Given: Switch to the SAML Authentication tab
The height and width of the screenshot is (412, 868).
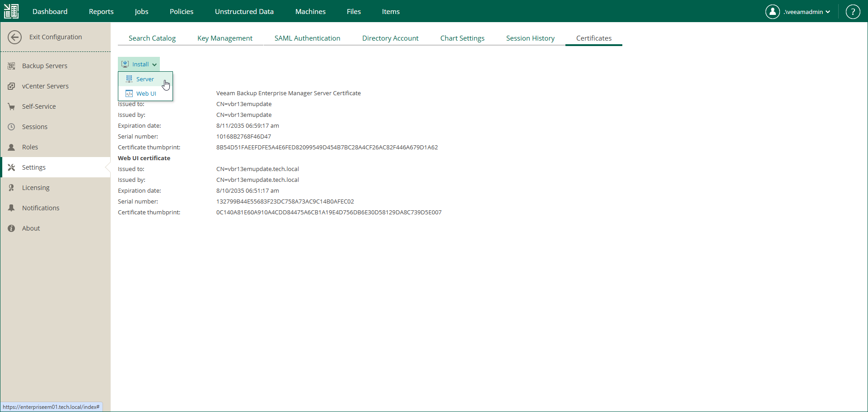Looking at the screenshot, I should tap(307, 38).
